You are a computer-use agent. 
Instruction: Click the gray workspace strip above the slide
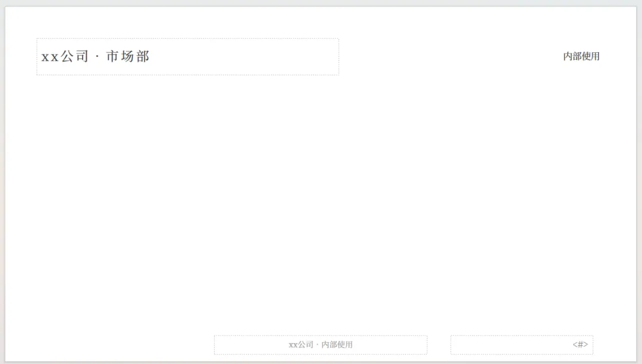tap(321, 2)
